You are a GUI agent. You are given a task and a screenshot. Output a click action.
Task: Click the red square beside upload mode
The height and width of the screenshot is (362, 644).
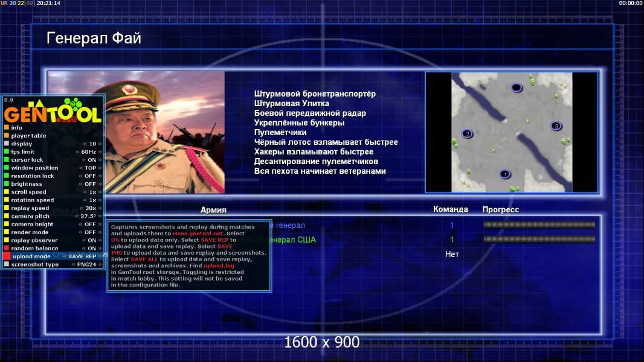click(7, 256)
